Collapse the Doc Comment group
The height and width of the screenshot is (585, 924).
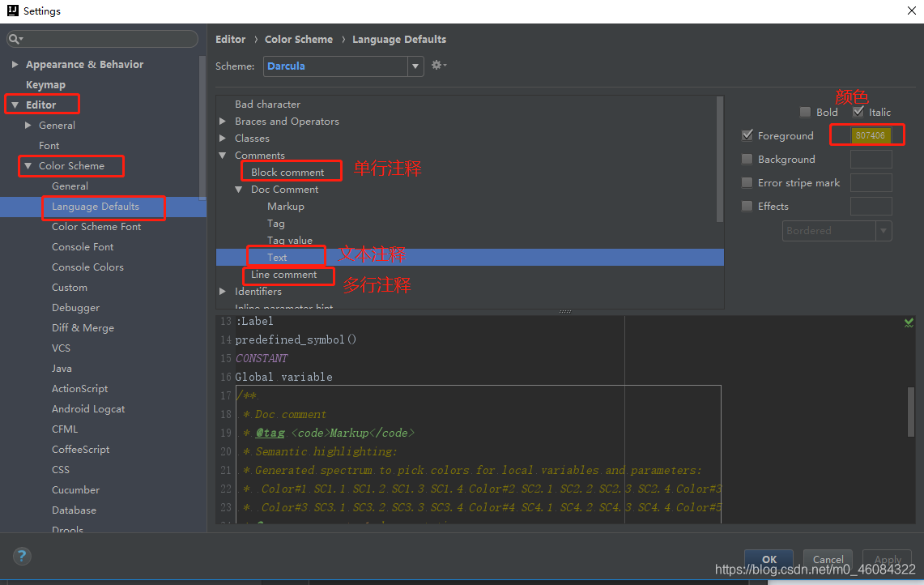click(239, 190)
